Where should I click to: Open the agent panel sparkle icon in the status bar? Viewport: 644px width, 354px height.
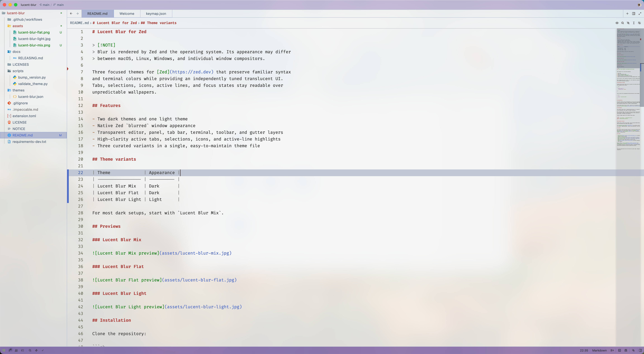tap(633, 350)
